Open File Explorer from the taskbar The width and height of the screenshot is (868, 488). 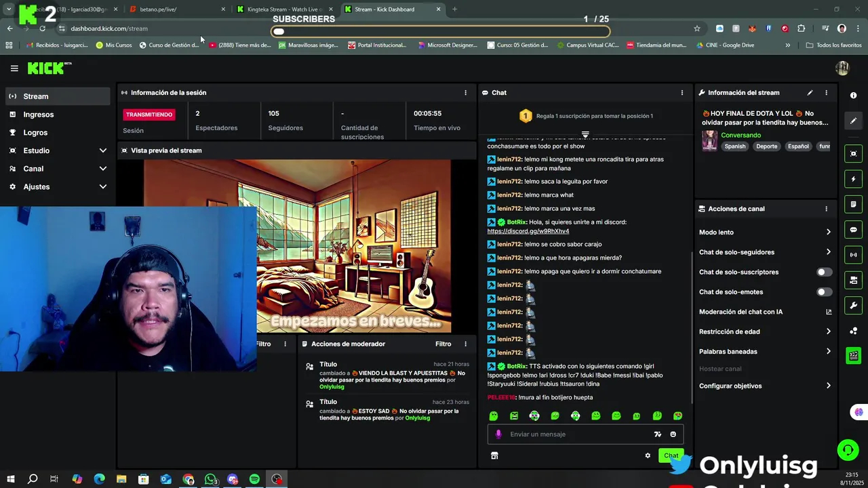121,479
